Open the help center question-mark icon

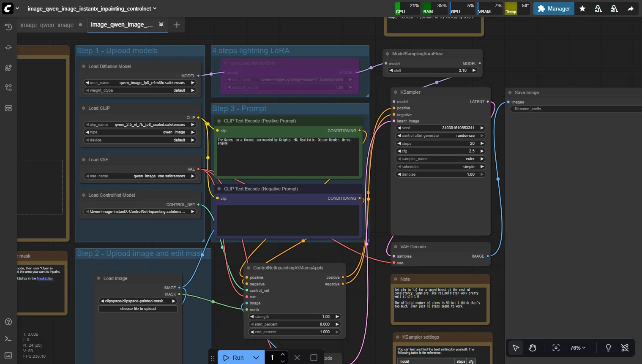(8, 322)
